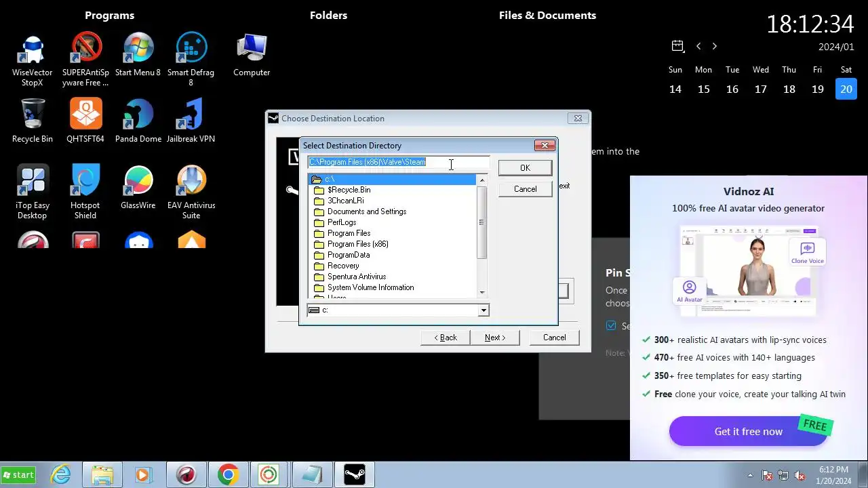This screenshot has height=488, width=868.
Task: Show hidden tray icons arrow
Action: pos(750,476)
